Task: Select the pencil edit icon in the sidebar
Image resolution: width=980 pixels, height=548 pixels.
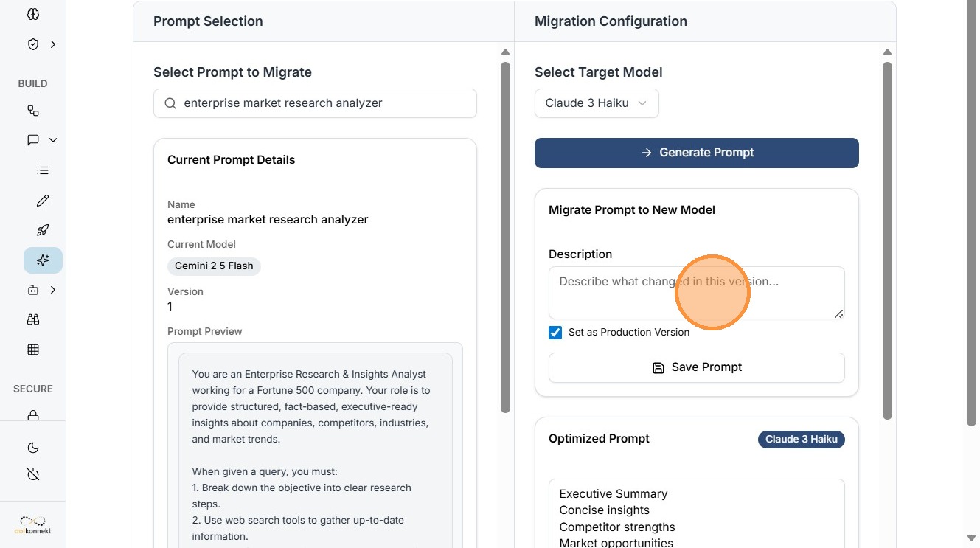Action: [x=43, y=201]
